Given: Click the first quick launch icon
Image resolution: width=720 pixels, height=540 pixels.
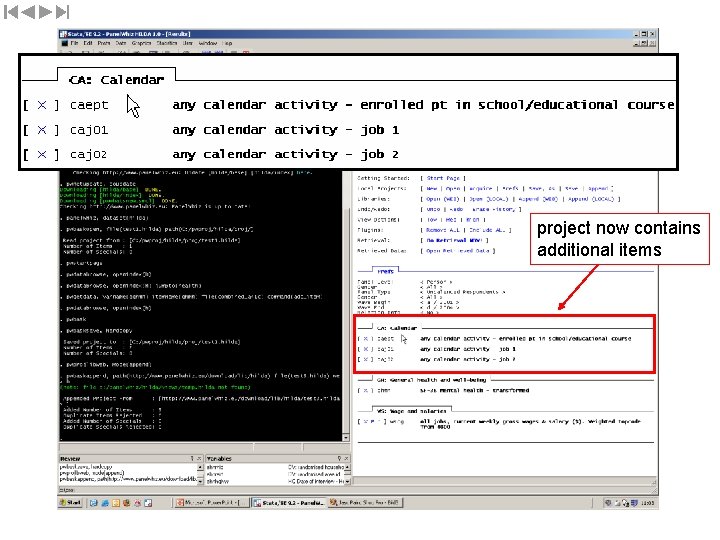Looking at the screenshot, I should coord(94,503).
